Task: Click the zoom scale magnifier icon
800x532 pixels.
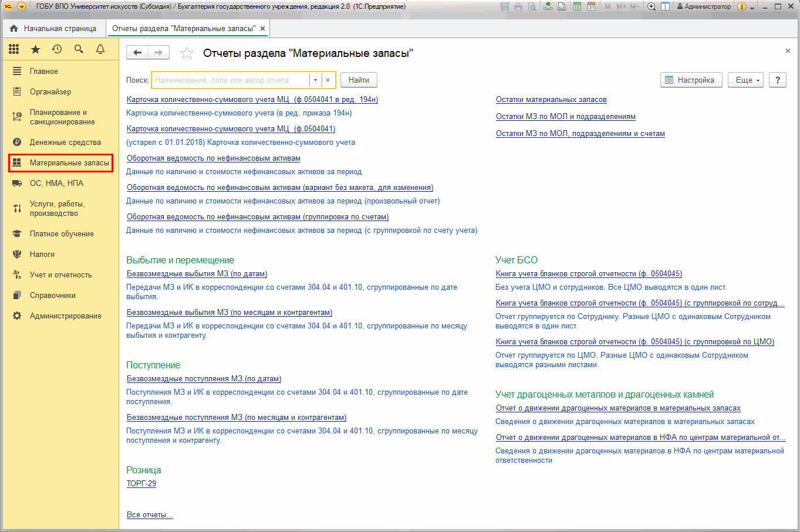Action: tap(652, 6)
